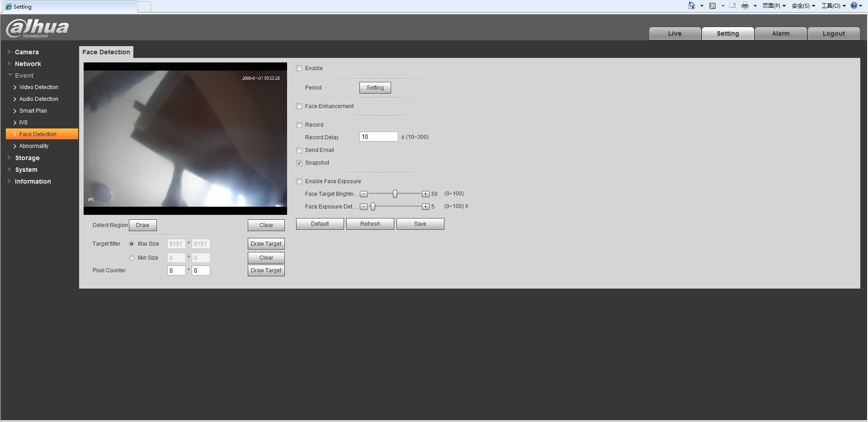Open Audio Detection in the Event menu
Image resolution: width=868 pixels, height=422 pixels.
click(x=38, y=99)
